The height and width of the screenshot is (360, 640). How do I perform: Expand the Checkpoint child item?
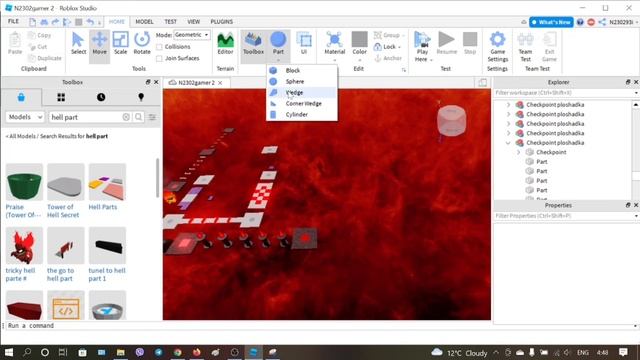point(518,152)
